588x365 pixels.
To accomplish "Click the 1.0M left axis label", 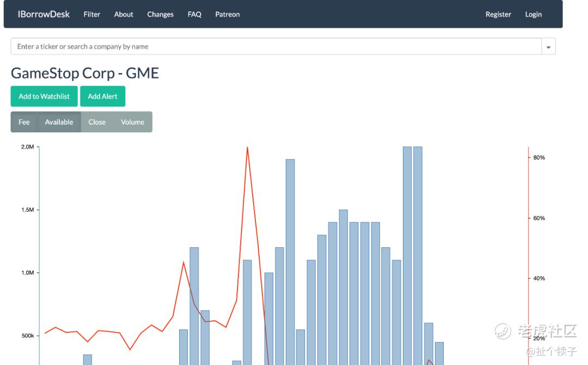I will (x=27, y=273).
